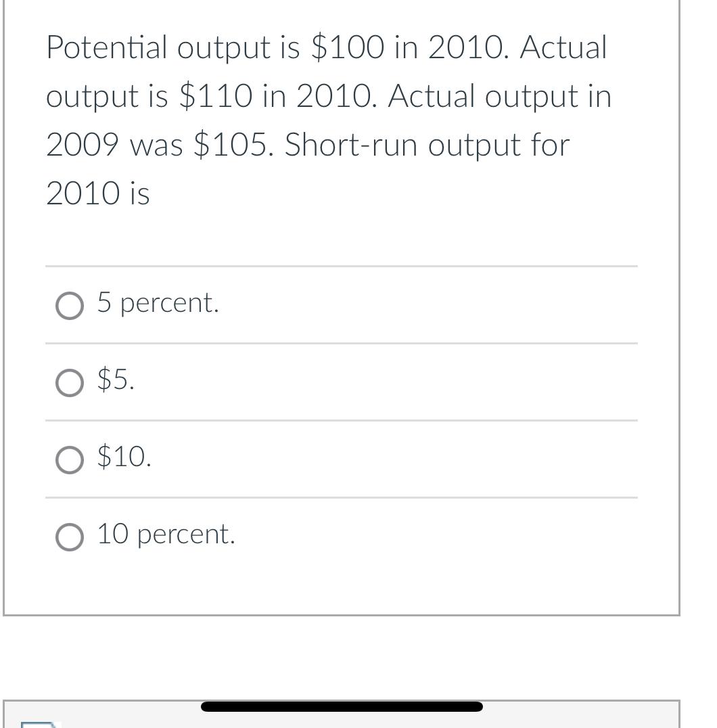
Task: Click the '$10.' answer text
Action: tap(124, 458)
